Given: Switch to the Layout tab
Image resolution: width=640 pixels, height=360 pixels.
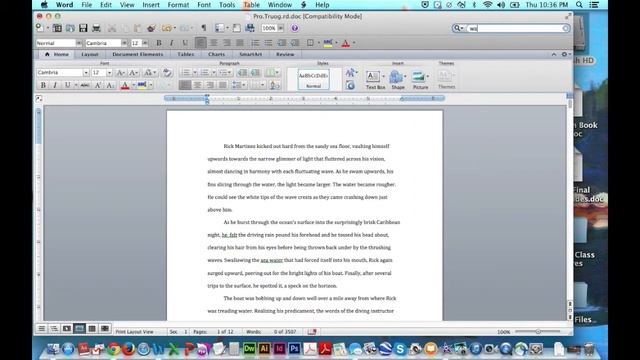Looking at the screenshot, I should pos(89,54).
